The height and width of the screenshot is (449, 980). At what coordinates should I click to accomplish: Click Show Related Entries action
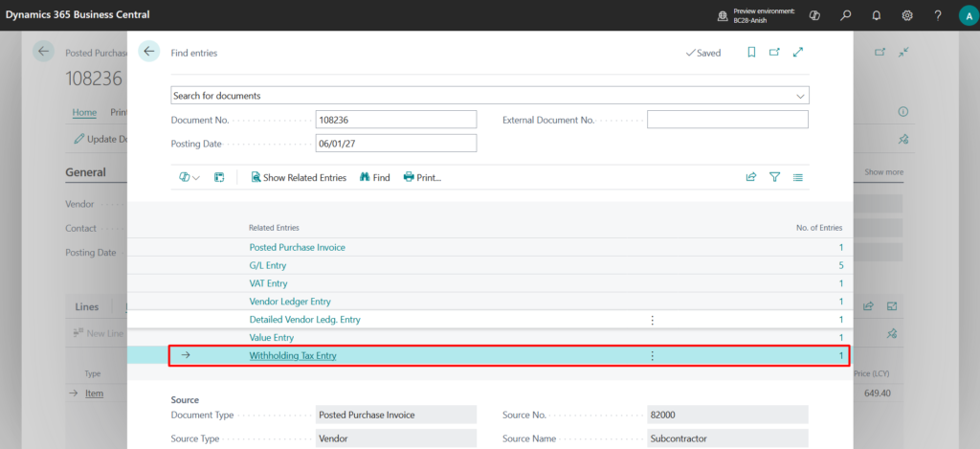pos(298,177)
